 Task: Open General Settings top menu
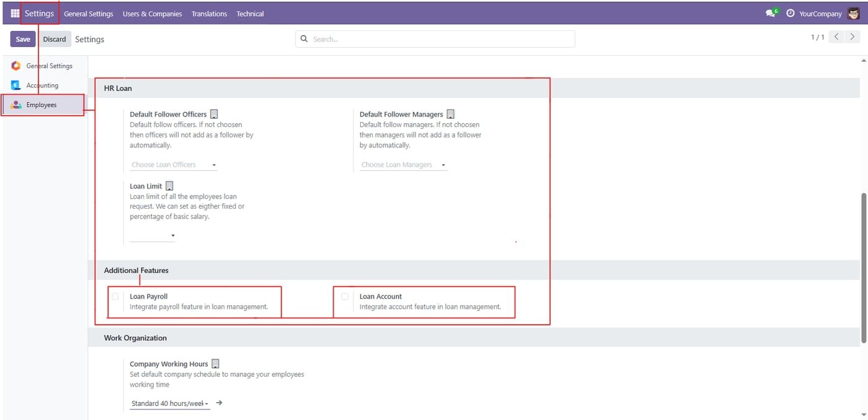[89, 14]
